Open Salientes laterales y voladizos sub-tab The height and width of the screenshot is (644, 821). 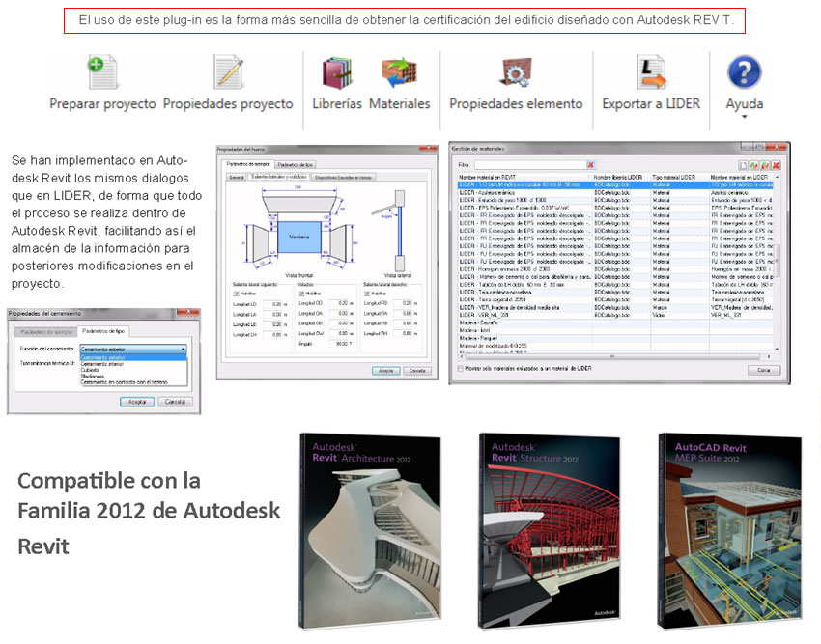[x=278, y=177]
